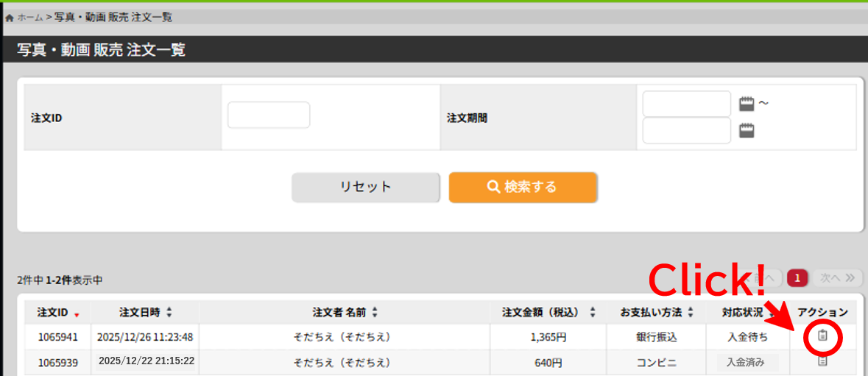Image resolution: width=868 pixels, height=376 pixels.
Task: Click the 注文期間 end date field
Action: 686,131
